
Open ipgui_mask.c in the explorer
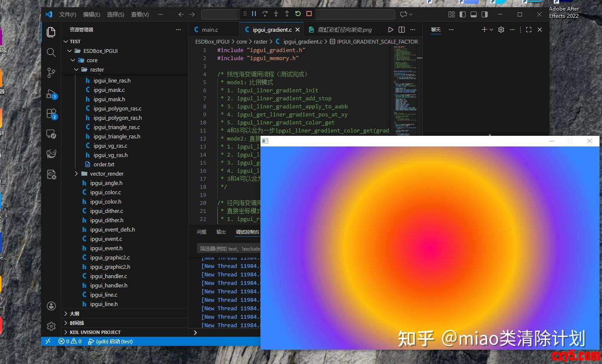click(109, 90)
